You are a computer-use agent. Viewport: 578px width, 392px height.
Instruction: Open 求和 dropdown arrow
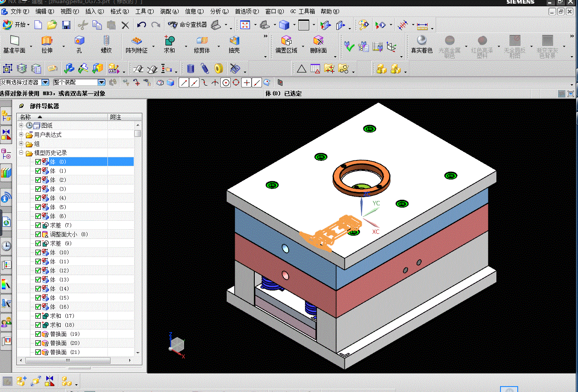[186, 46]
